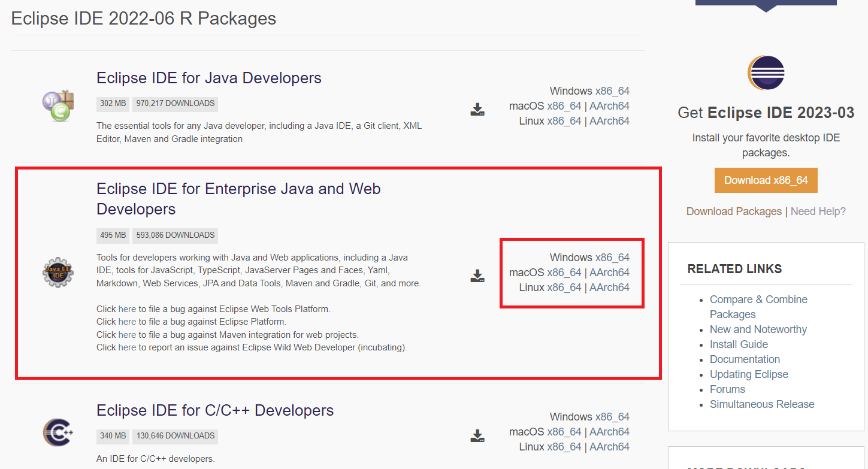Click the Eclipse logo in the sidebar

pos(766,73)
